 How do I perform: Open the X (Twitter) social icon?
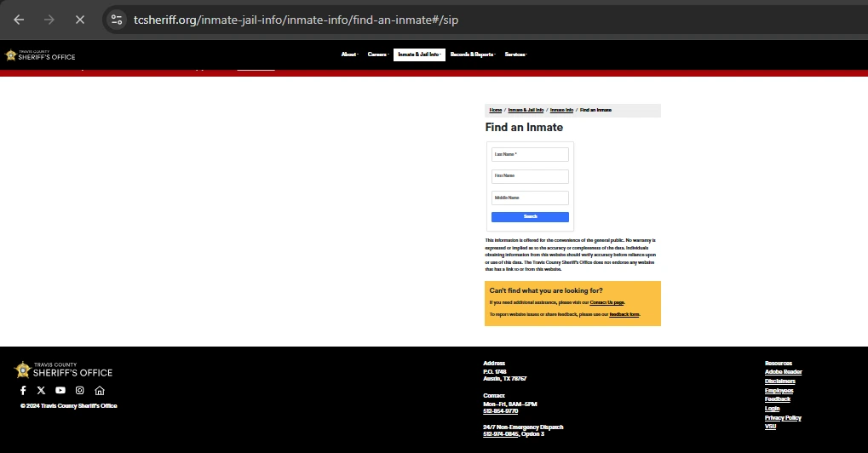(x=41, y=390)
